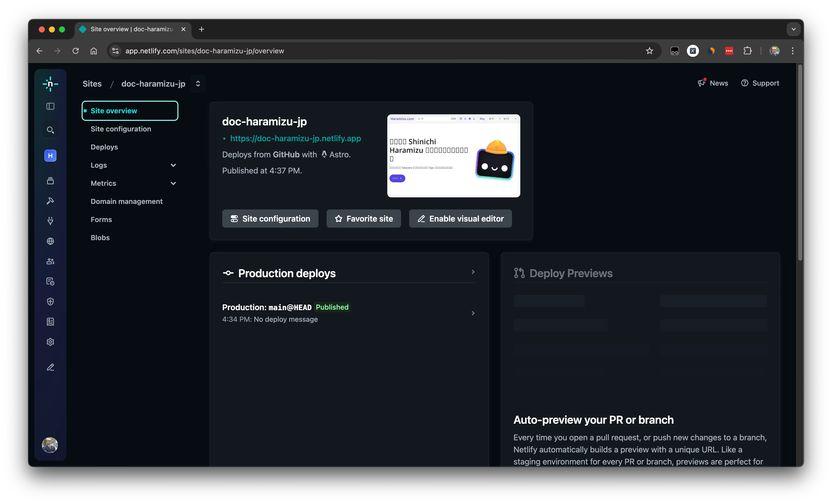Open the Chrome profile avatar
The width and height of the screenshot is (832, 504).
[x=775, y=51]
